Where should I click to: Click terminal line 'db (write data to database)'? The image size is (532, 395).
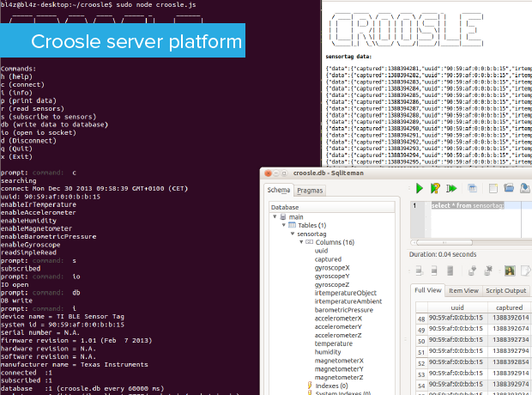(x=54, y=125)
